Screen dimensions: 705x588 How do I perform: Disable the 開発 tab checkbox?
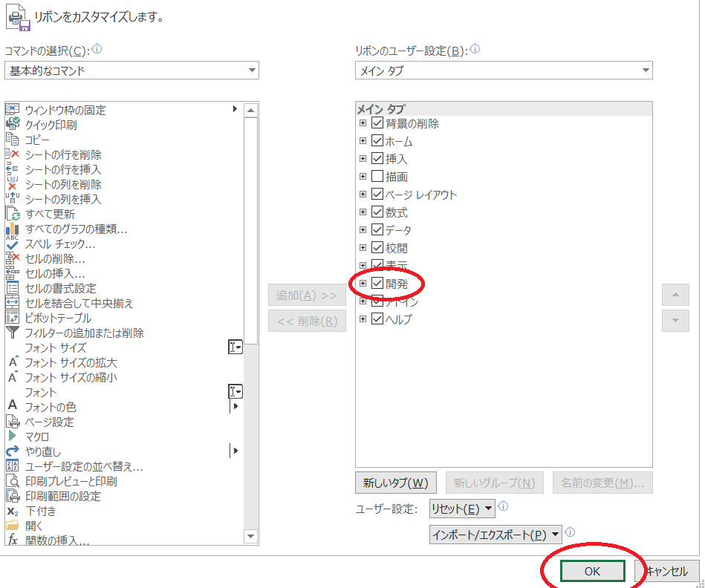point(377,283)
